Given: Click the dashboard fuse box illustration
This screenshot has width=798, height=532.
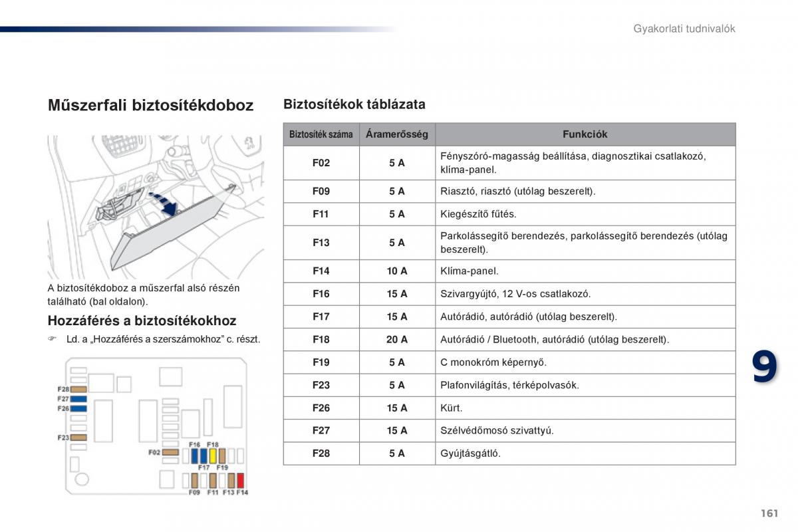Looking at the screenshot, I should point(155,207).
